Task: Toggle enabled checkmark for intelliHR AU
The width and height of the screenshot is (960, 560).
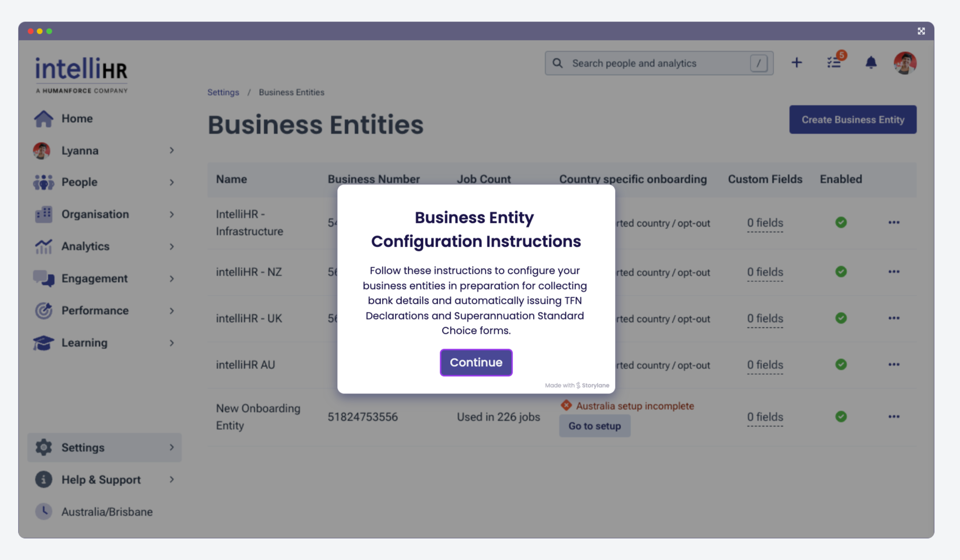Action: click(x=840, y=364)
